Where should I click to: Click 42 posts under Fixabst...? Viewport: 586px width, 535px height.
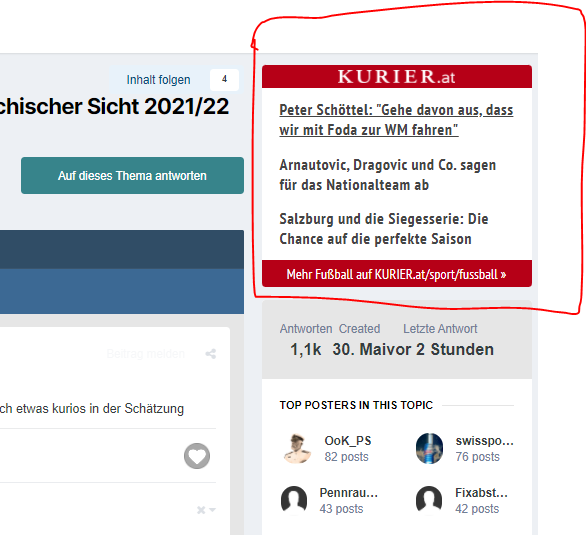[477, 509]
